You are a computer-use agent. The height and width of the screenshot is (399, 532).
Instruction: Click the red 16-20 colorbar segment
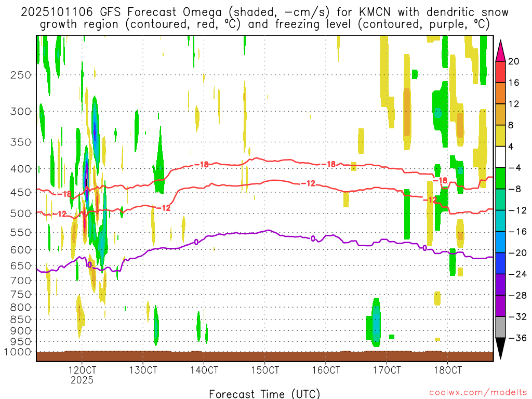(500, 72)
